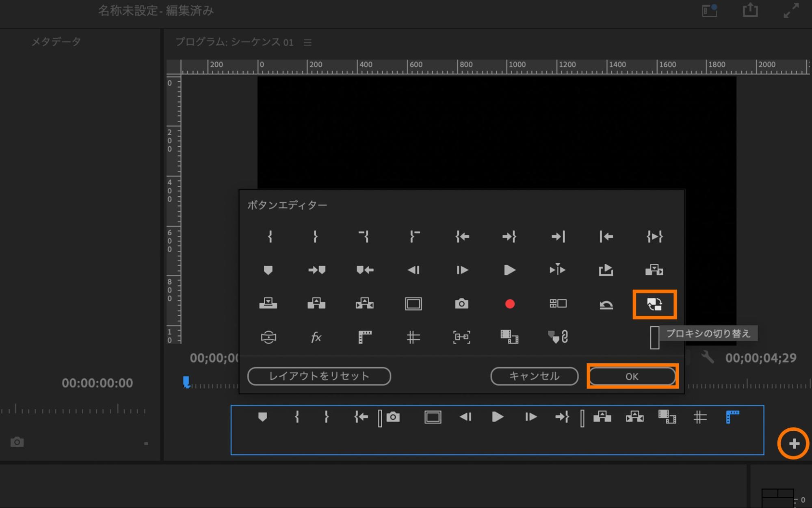Screen dimensions: 812x508
Task: Click the share/export icon in the top right
Action: [x=750, y=10]
